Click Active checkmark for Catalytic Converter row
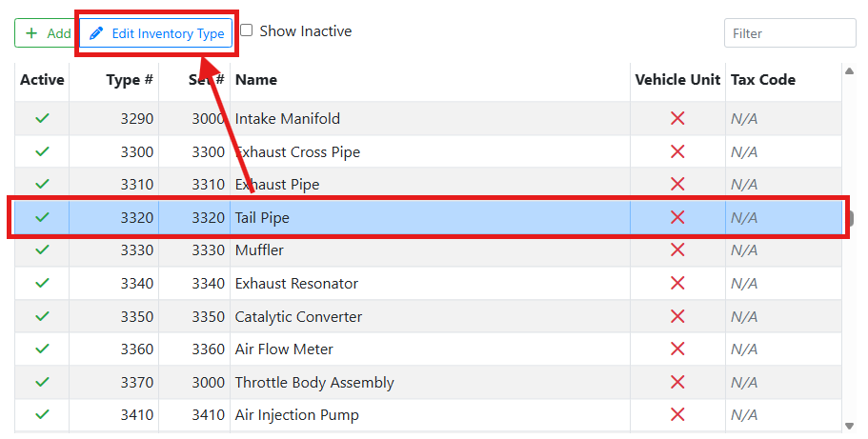This screenshot has width=868, height=439. pos(42,316)
